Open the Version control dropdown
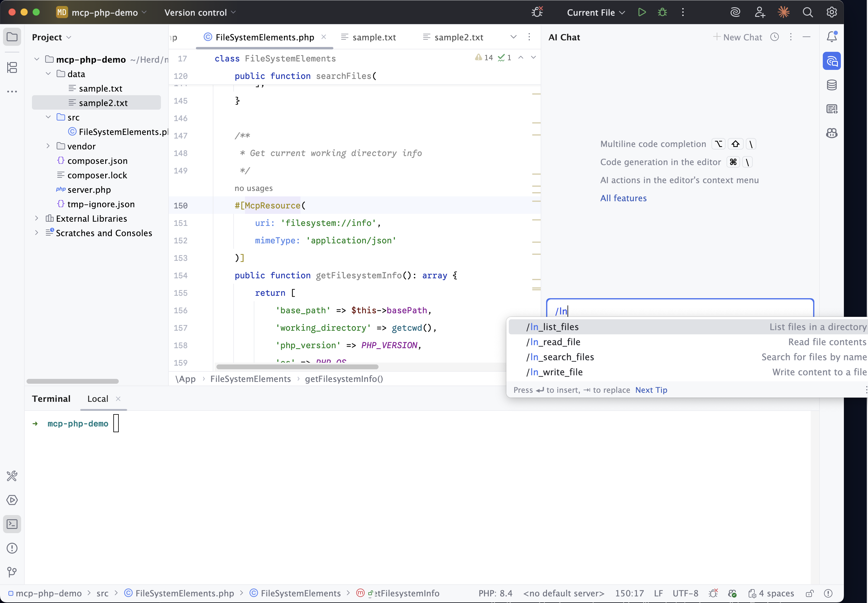 click(200, 12)
